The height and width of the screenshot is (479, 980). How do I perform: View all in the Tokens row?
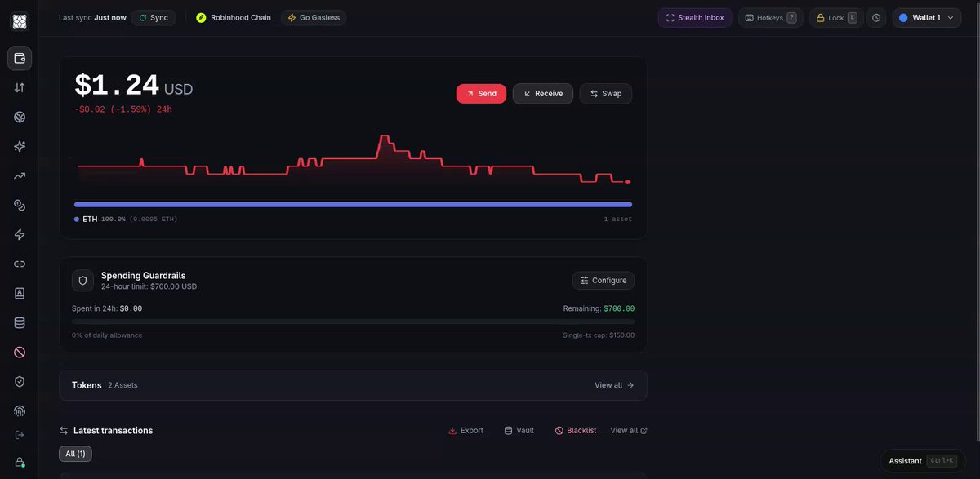[614, 385]
